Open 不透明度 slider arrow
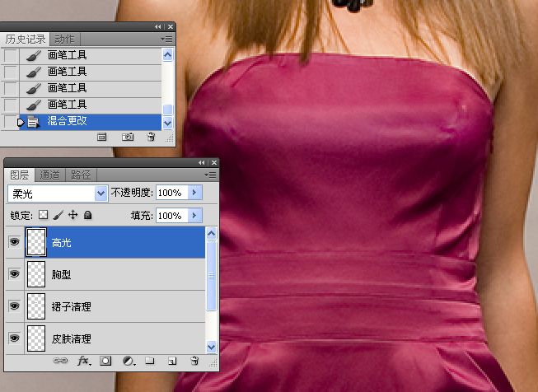The height and width of the screenshot is (392, 538). pos(195,193)
